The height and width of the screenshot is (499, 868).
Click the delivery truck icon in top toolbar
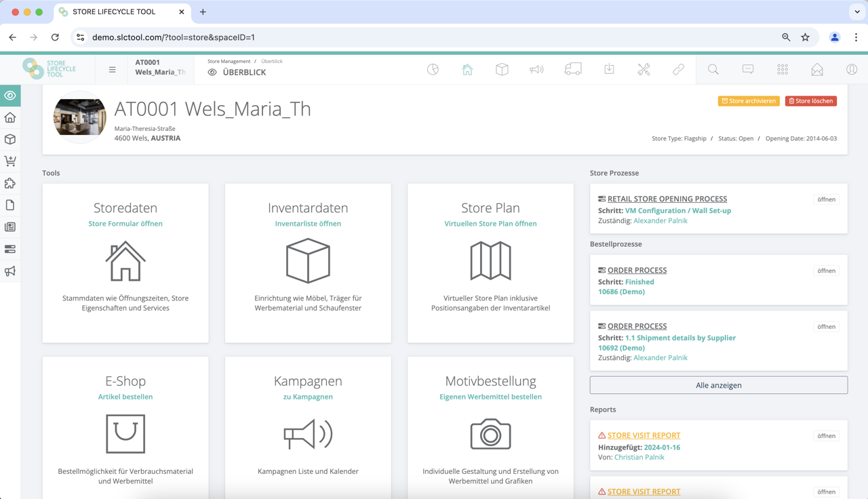[x=572, y=69]
